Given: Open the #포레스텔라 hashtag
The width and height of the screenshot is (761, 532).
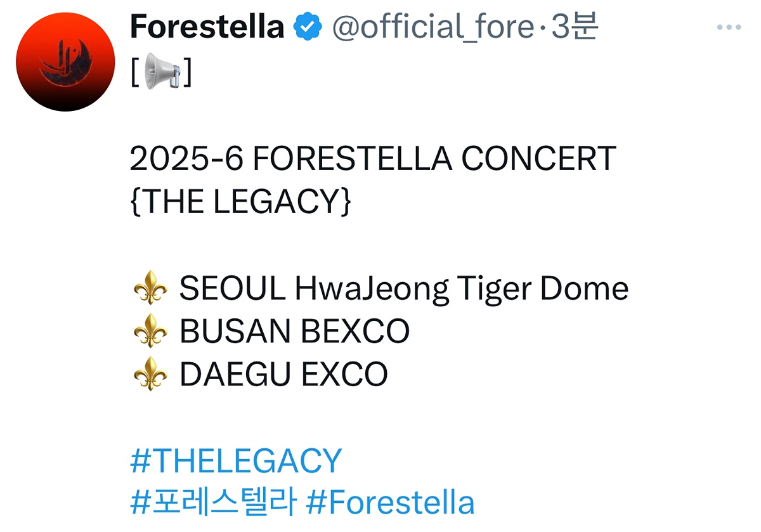Looking at the screenshot, I should pos(213,503).
